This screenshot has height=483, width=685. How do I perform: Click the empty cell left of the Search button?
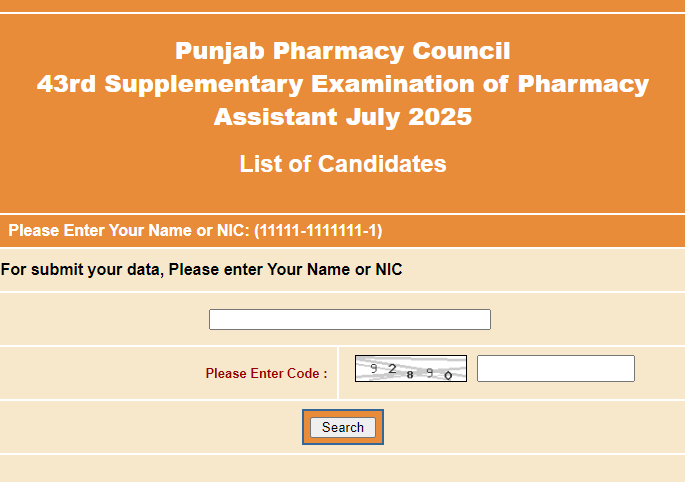coord(151,427)
